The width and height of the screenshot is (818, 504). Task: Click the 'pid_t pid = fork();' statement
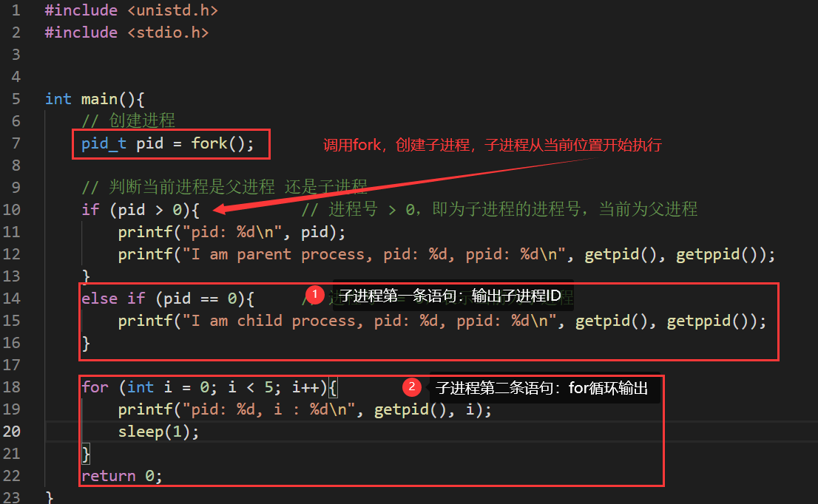coord(167,143)
